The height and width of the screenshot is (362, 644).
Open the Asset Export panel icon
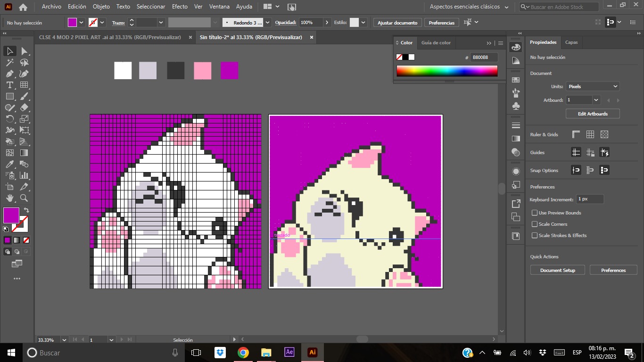tap(516, 204)
